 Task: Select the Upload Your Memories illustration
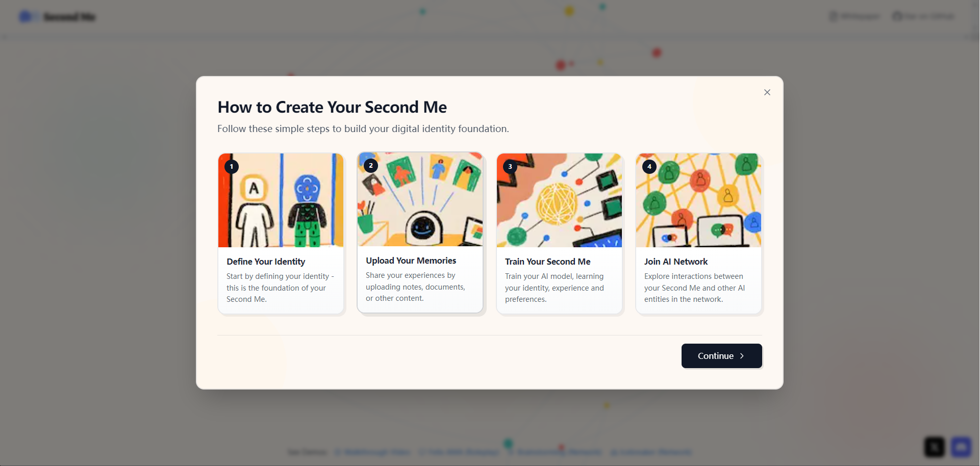click(420, 199)
